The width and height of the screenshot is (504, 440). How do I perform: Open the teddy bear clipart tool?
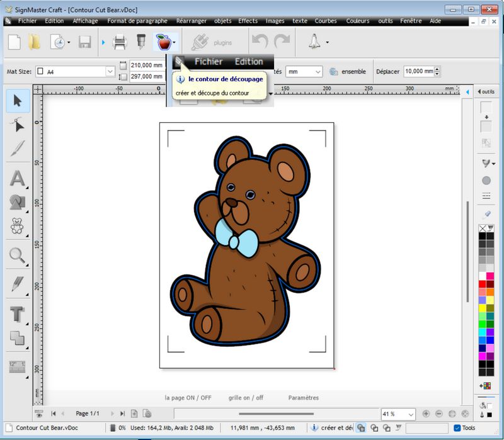[17, 226]
